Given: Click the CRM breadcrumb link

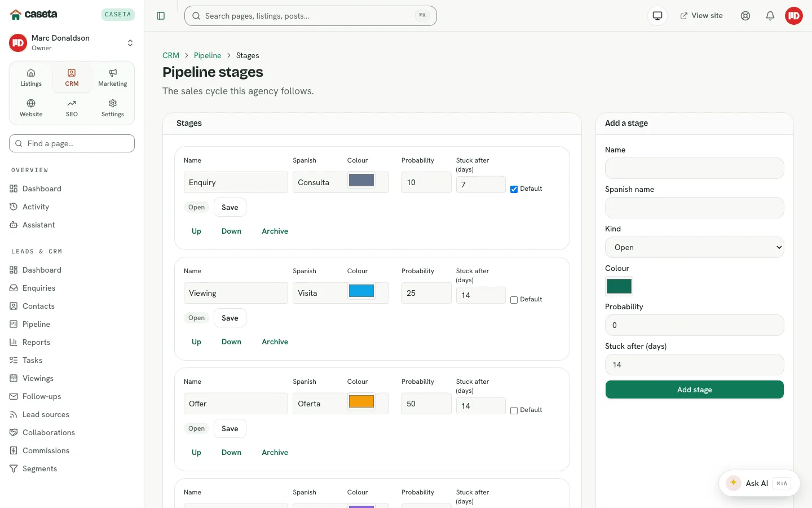Looking at the screenshot, I should (171, 55).
